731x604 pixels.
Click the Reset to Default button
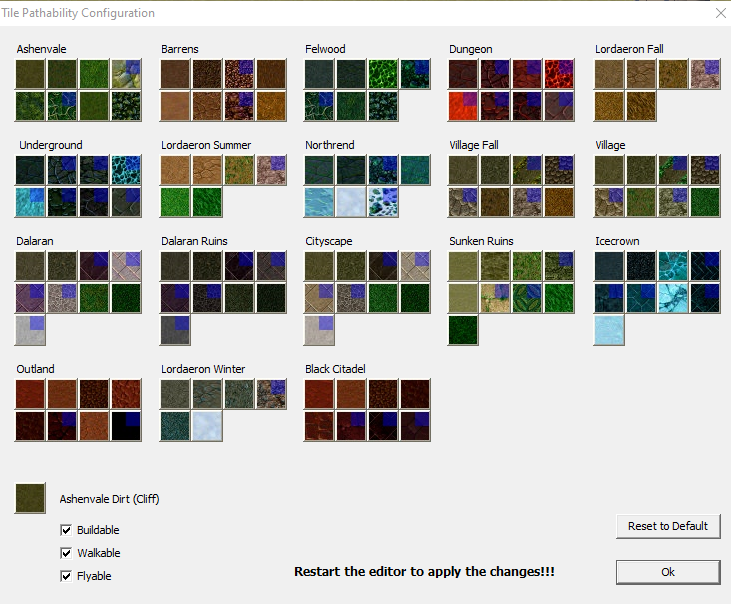[668, 526]
